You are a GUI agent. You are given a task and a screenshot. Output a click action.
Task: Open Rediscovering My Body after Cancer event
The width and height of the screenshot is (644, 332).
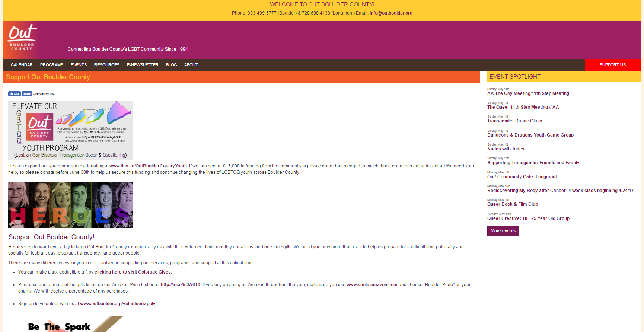(560, 191)
